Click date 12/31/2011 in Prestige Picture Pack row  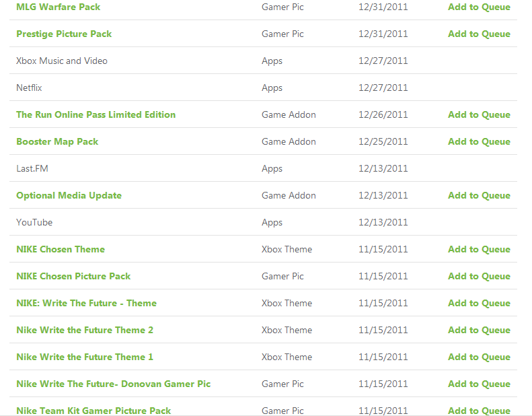click(x=383, y=34)
